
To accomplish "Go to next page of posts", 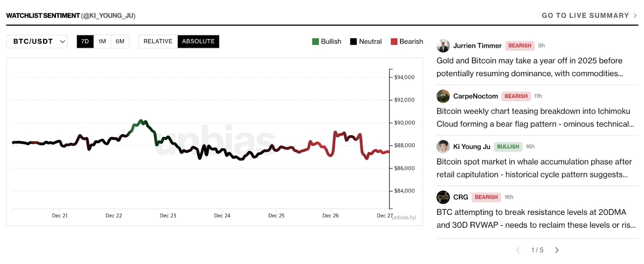I will [x=557, y=250].
